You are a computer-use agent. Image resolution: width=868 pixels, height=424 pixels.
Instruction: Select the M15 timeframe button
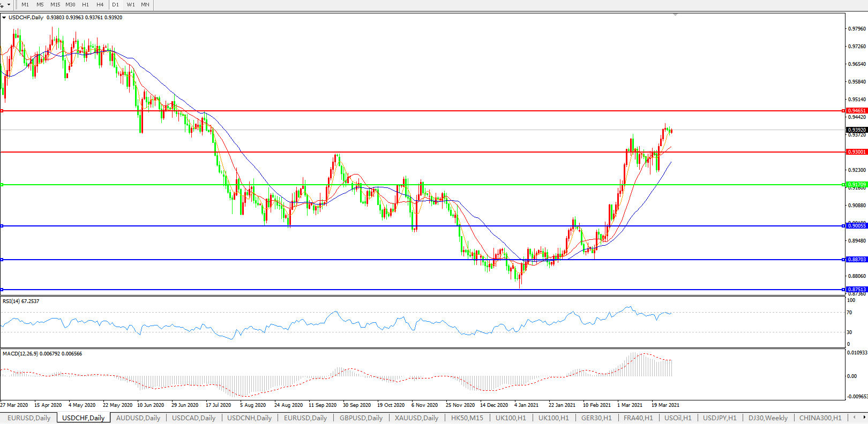click(55, 4)
